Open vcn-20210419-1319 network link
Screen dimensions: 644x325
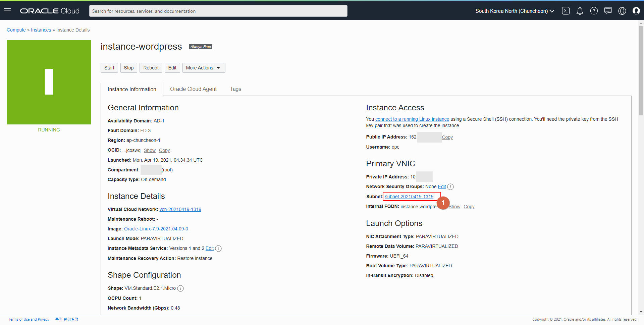pyautogui.click(x=180, y=209)
